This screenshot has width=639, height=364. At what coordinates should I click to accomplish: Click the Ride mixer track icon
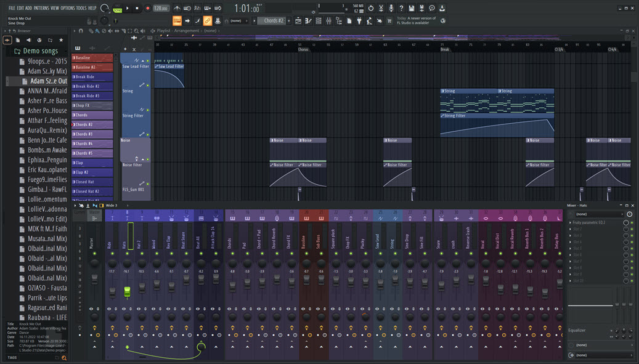(112, 219)
